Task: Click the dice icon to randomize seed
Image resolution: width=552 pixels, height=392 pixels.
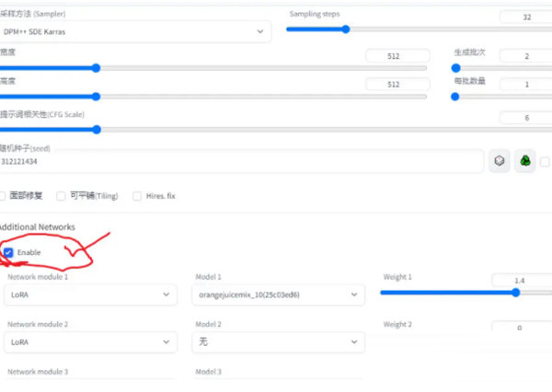Action: [500, 160]
